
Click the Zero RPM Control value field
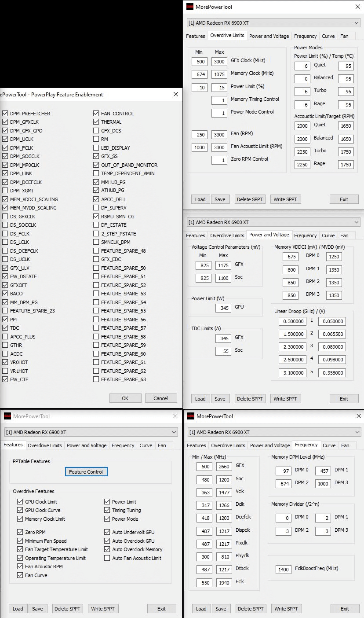[x=219, y=160]
